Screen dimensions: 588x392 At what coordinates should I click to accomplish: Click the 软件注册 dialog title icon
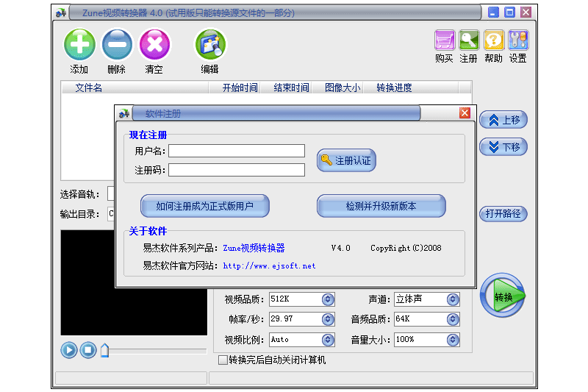(124, 113)
